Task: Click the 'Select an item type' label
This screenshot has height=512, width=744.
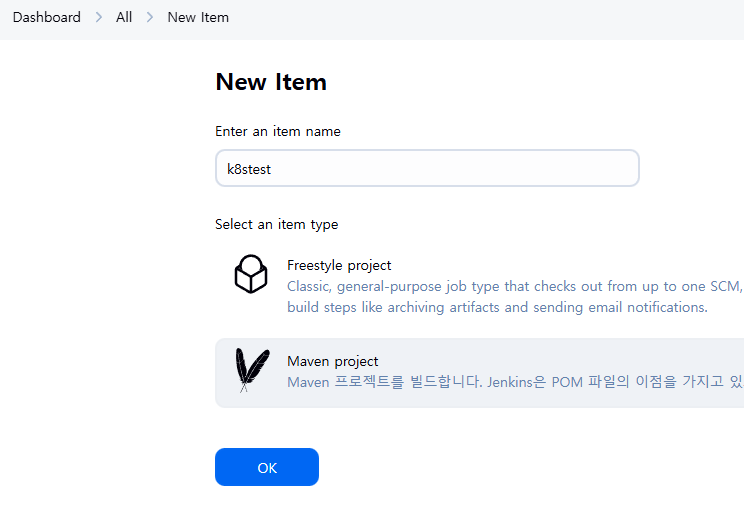Action: point(277,224)
